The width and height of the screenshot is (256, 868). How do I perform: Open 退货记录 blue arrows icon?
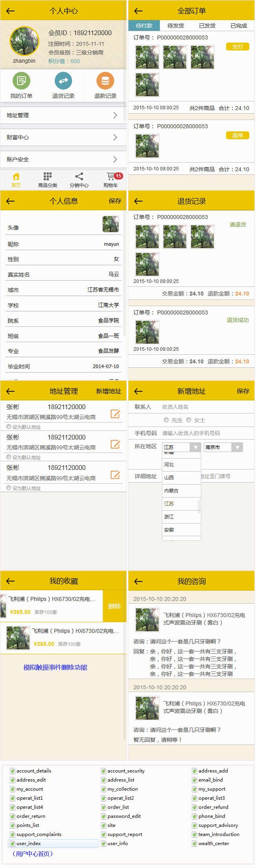click(x=63, y=81)
